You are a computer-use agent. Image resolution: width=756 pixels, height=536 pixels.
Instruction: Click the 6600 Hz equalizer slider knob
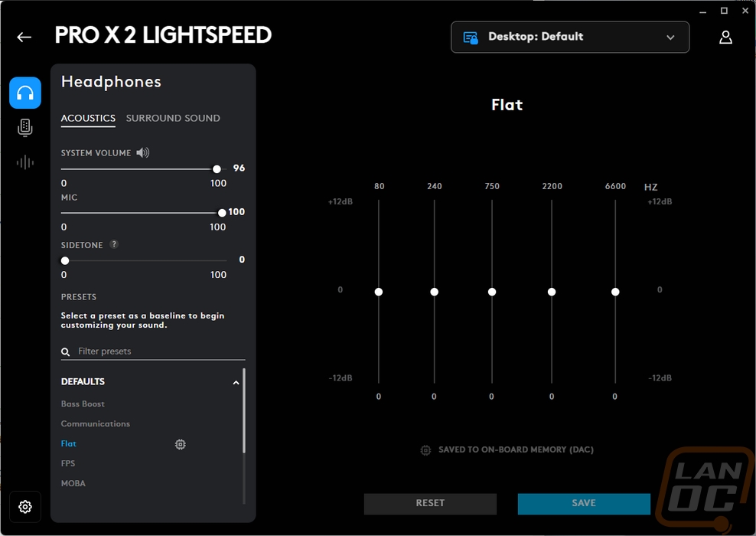click(615, 292)
